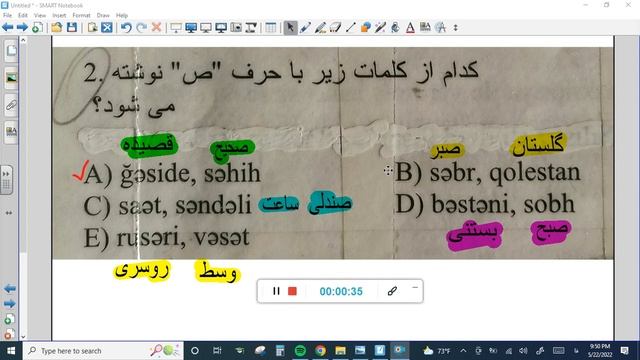Show hidden system tray icons
640x360 pixels.
pyautogui.click(x=463, y=351)
